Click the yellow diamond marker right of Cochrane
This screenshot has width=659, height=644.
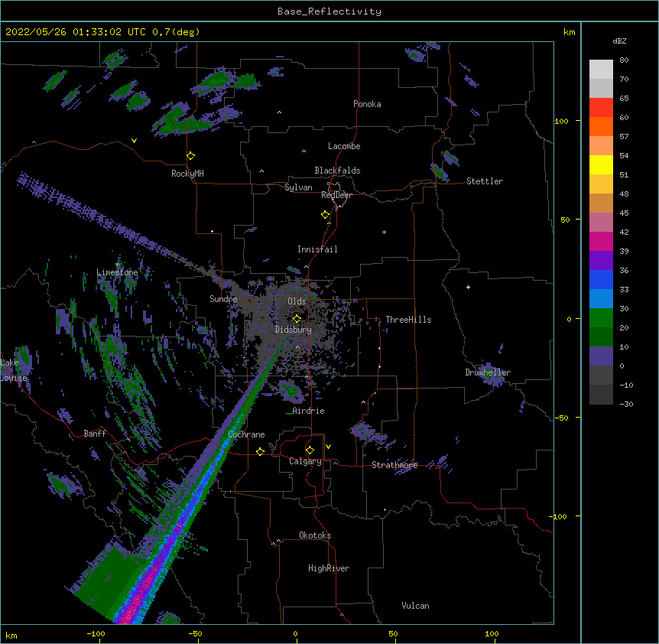pyautogui.click(x=260, y=451)
